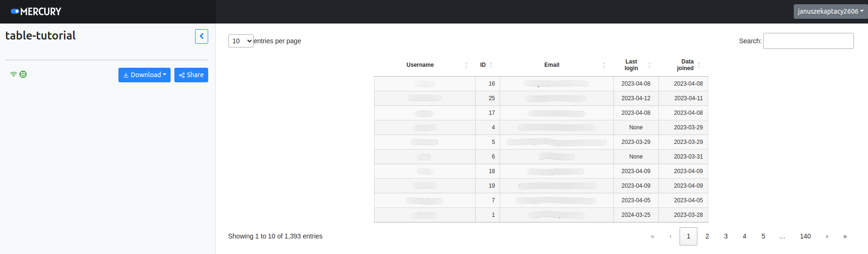
Task: Sort table using Data joined arrows
Action: pos(699,65)
